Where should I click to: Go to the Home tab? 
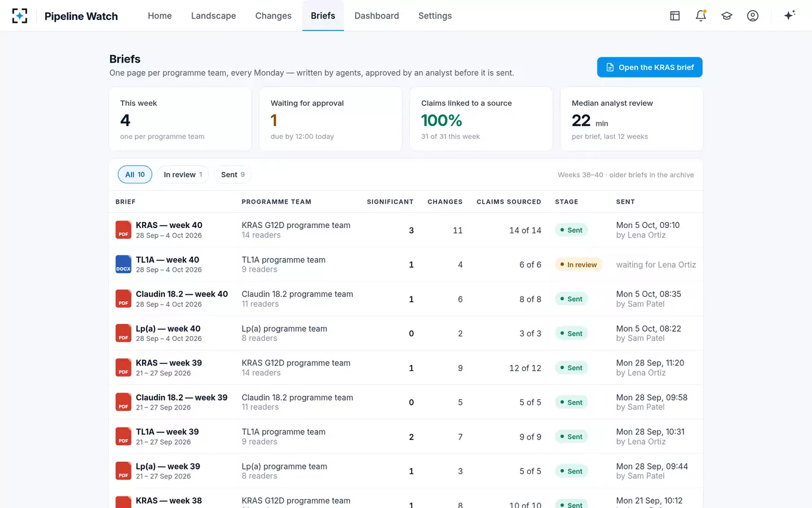pyautogui.click(x=160, y=16)
